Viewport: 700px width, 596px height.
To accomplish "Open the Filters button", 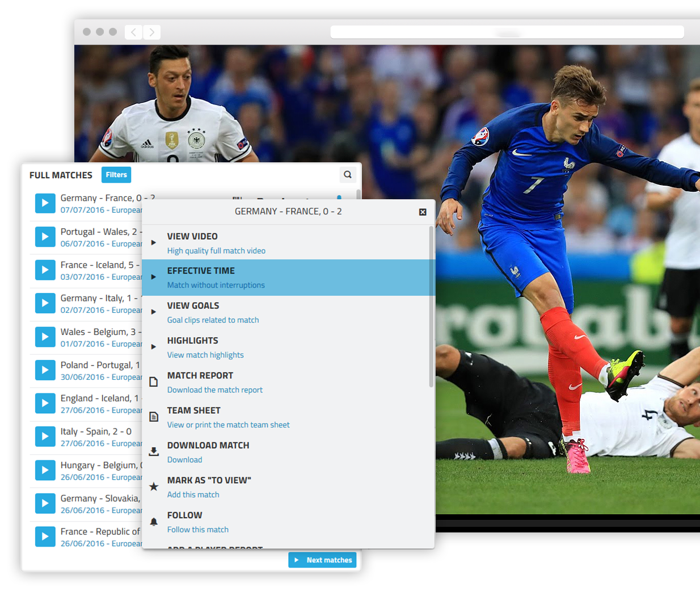I will coord(116,175).
